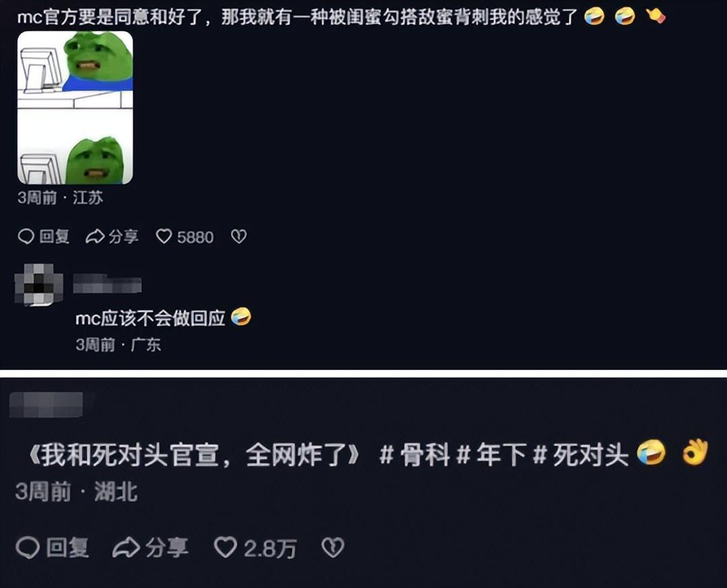Click the reply bubble icon under the Jiangsu comment
The image size is (727, 588).
(x=26, y=236)
